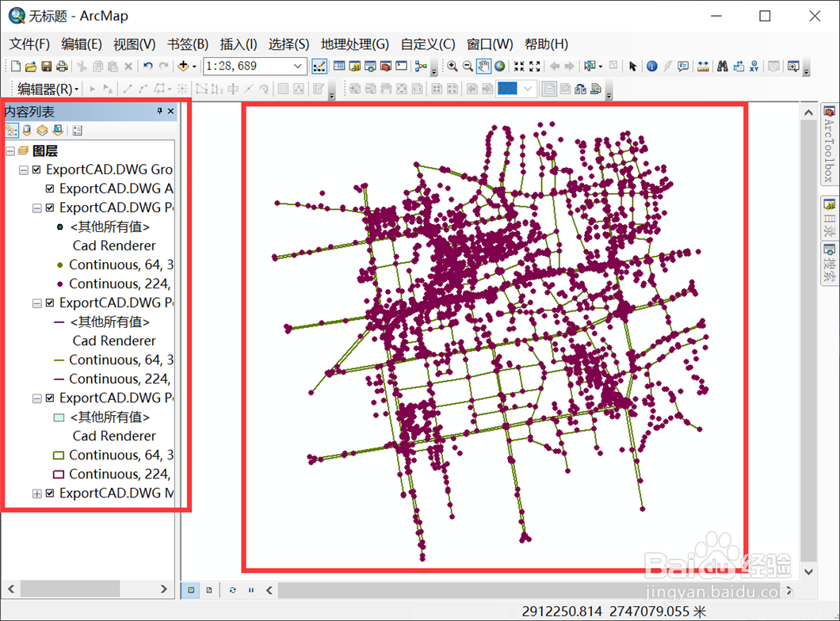Image resolution: width=840 pixels, height=621 pixels.
Task: Click the Fixed Zoom Out icon
Action: point(534,66)
